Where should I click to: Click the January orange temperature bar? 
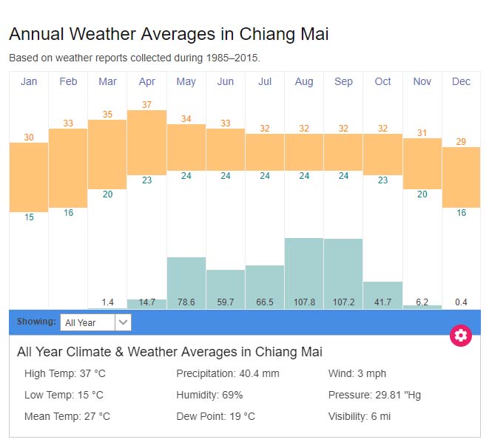tap(29, 177)
